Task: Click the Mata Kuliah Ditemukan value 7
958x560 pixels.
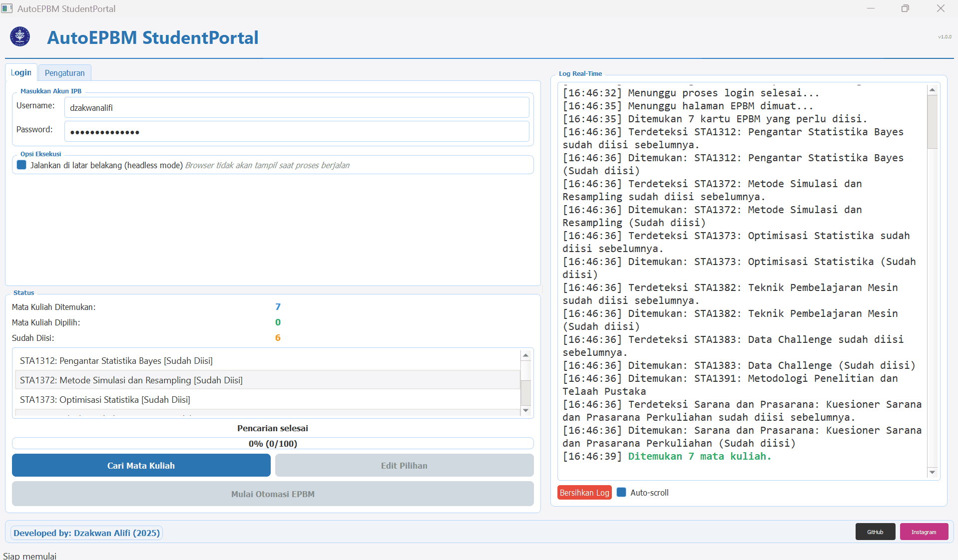Action: (278, 306)
